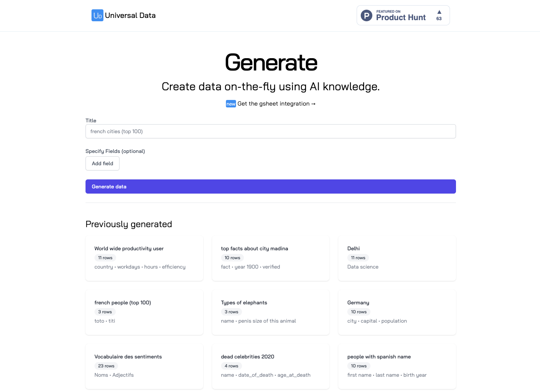The image size is (540, 392).
Task: Open the gsheet integration link
Action: [276, 104]
